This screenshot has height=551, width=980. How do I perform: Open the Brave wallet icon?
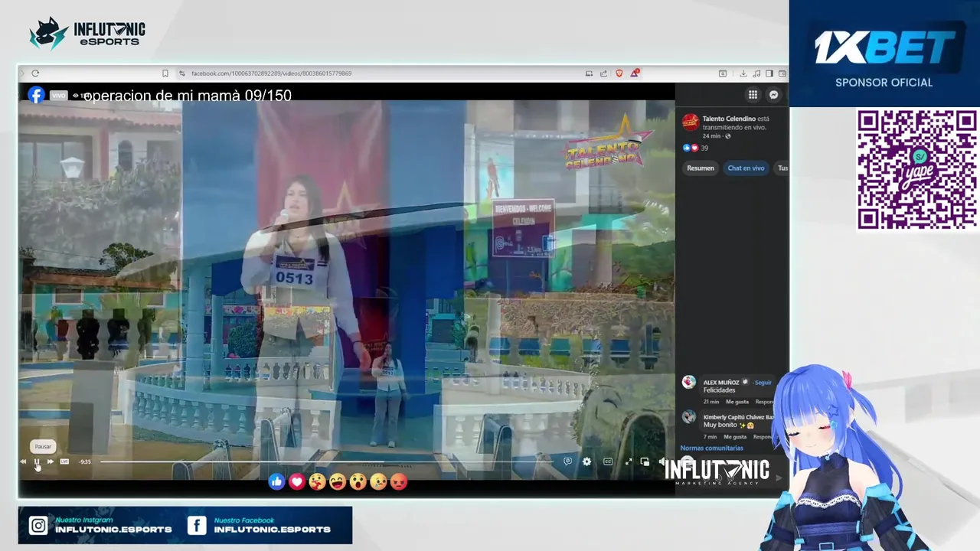(782, 73)
